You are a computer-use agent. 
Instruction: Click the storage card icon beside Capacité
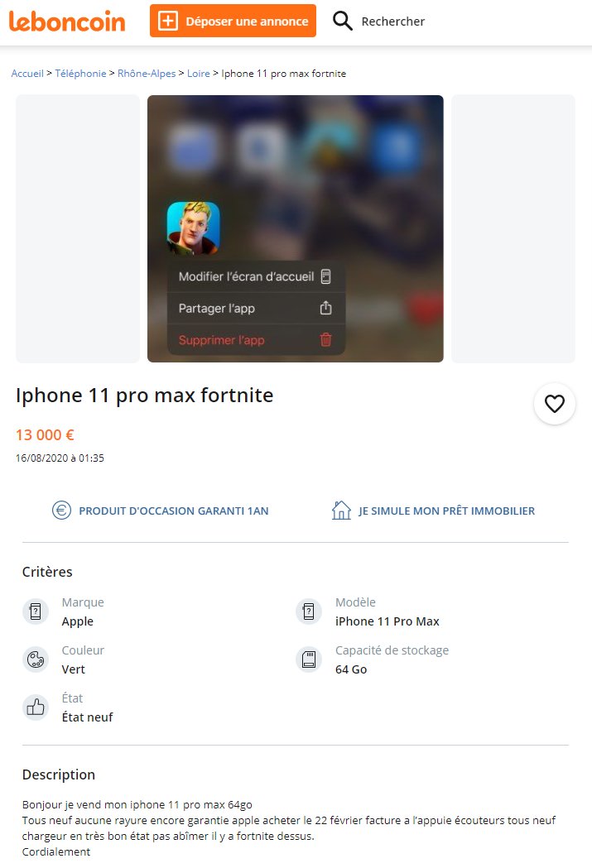[x=309, y=659]
